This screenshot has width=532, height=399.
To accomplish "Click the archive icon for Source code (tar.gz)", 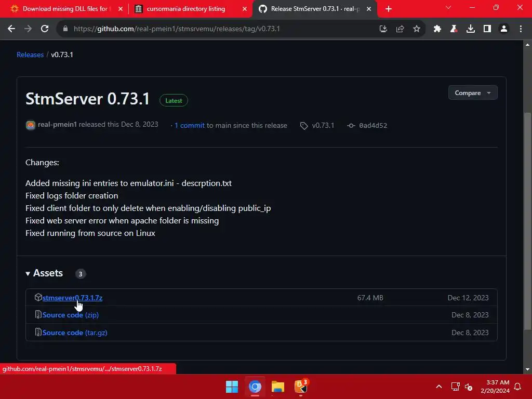I will [x=38, y=332].
